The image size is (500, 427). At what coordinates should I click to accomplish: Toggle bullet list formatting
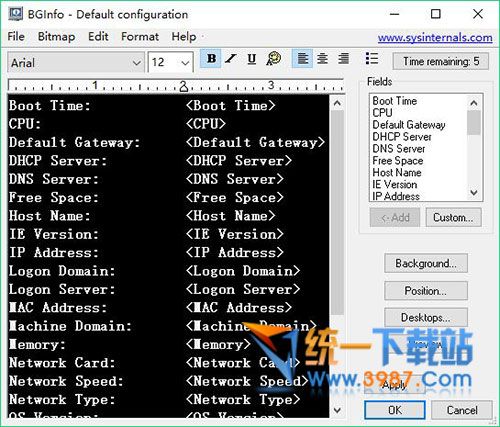point(372,59)
